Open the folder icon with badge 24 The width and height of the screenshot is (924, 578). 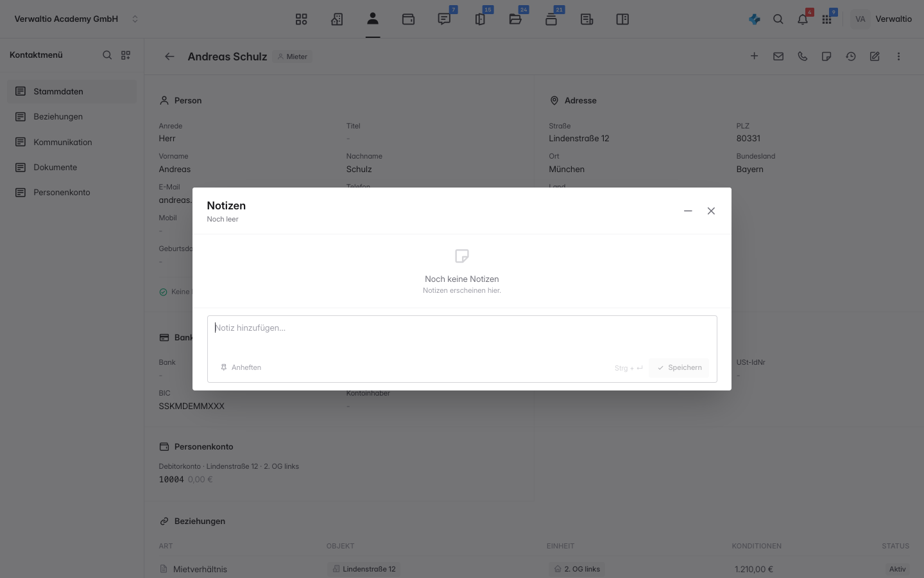pos(515,19)
